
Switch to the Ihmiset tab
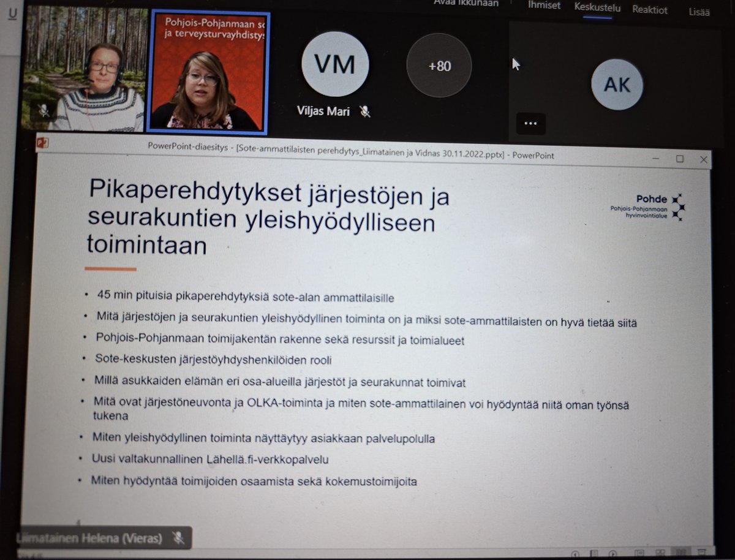tap(543, 6)
